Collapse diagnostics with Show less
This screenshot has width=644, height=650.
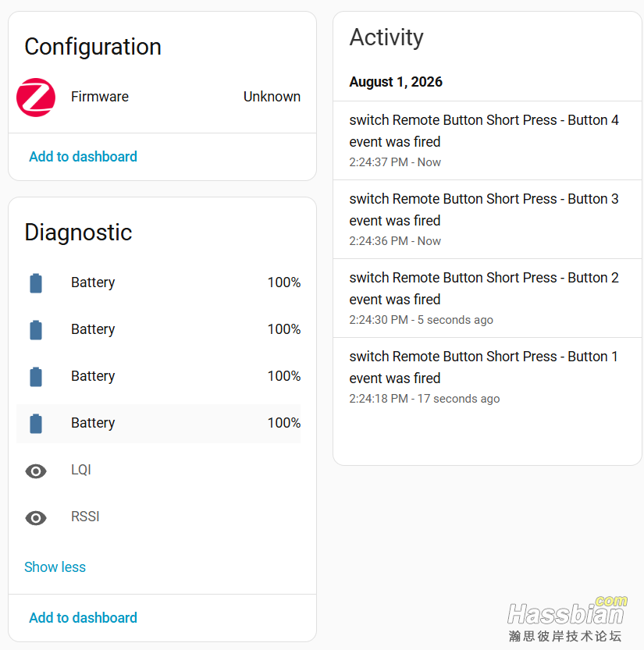(x=55, y=567)
